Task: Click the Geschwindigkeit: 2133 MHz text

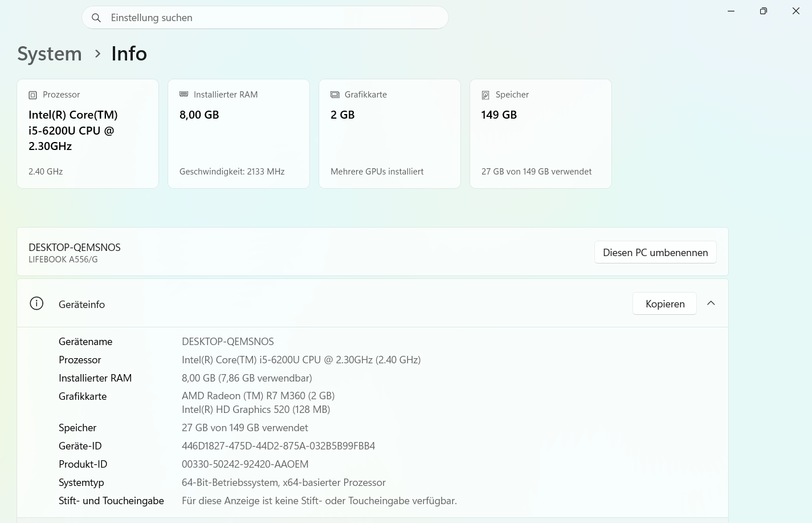Action: [232, 172]
